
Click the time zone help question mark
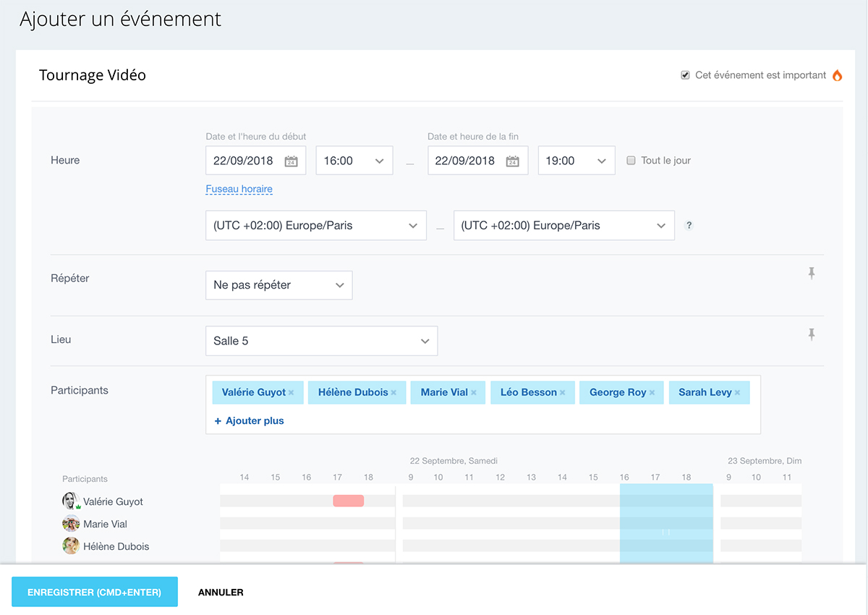tap(689, 226)
